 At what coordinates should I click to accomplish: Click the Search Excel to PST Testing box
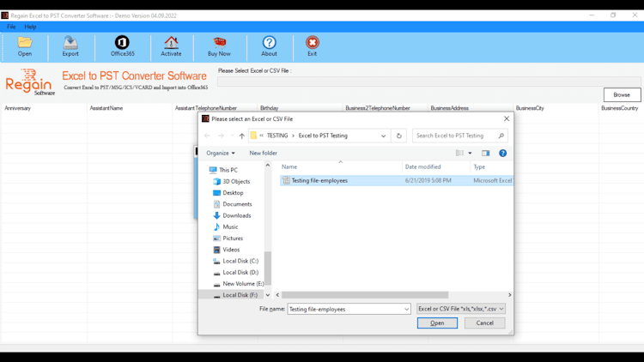click(460, 136)
